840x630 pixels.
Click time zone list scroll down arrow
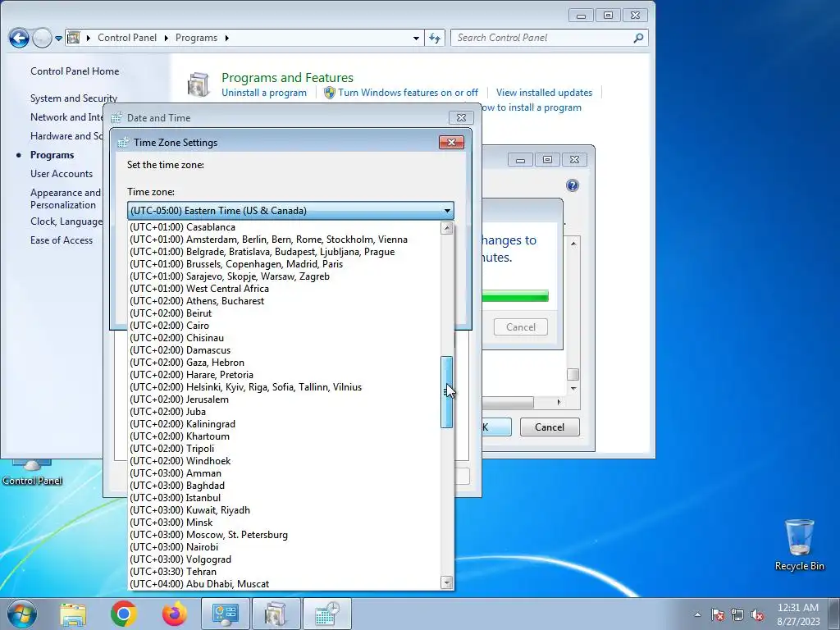(x=446, y=582)
